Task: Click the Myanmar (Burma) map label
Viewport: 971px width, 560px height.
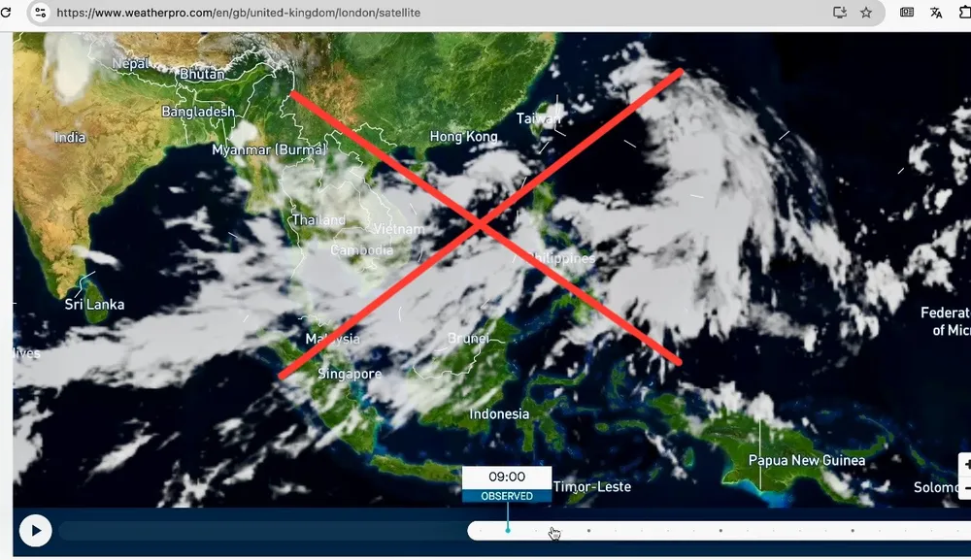Action: click(x=269, y=149)
